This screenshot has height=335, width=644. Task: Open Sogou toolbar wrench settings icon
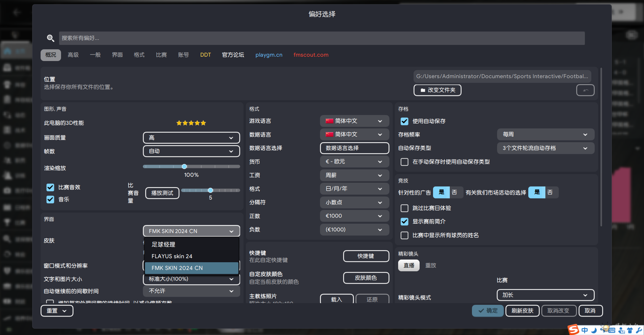[x=639, y=330]
